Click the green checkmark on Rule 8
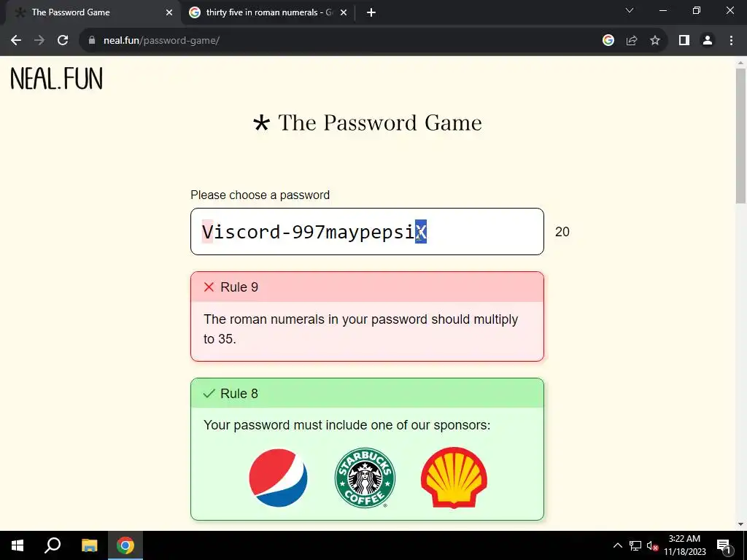Screen dimensions: 747x560 pos(209,393)
